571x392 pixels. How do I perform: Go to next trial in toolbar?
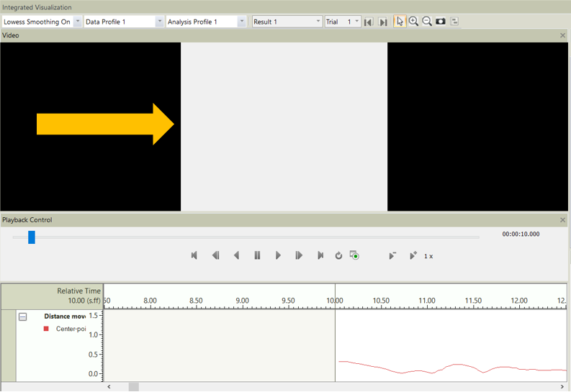point(383,22)
